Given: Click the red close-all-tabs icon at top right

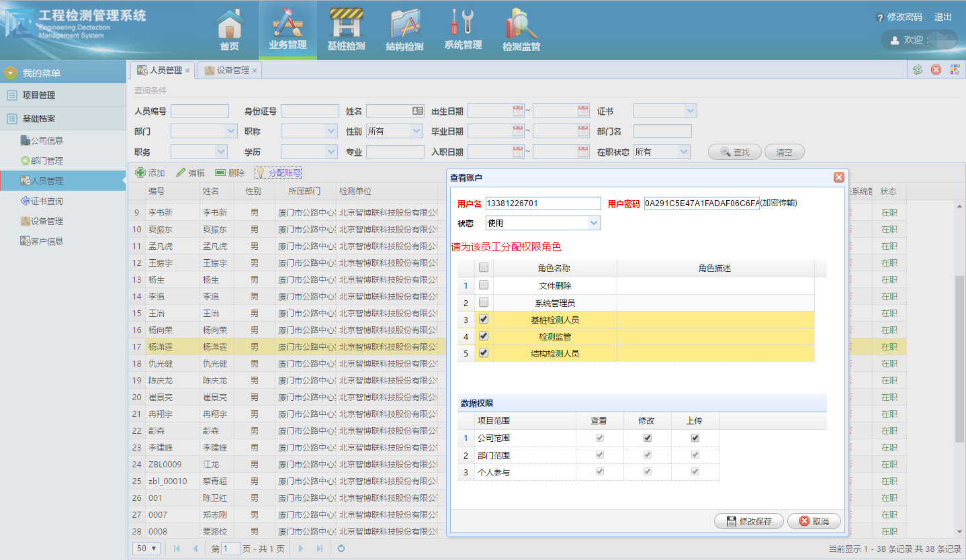Looking at the screenshot, I should (x=936, y=70).
